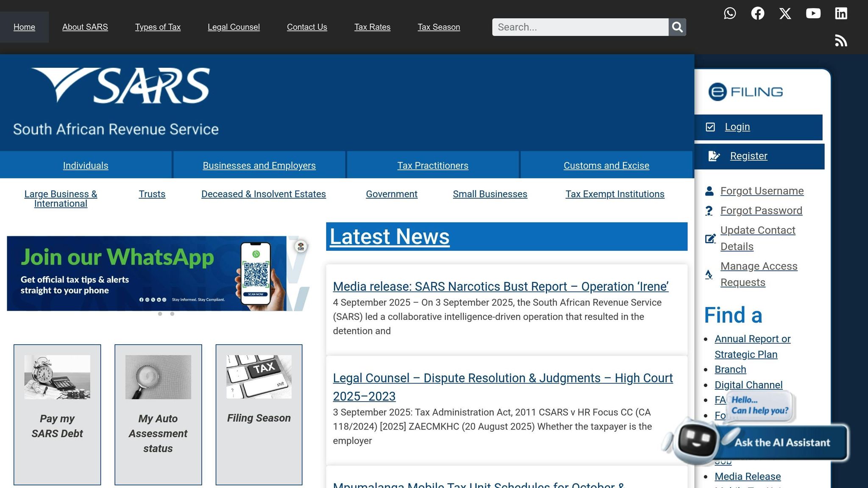Select Businesses and Employers tab
The image size is (868, 488).
coord(259,165)
